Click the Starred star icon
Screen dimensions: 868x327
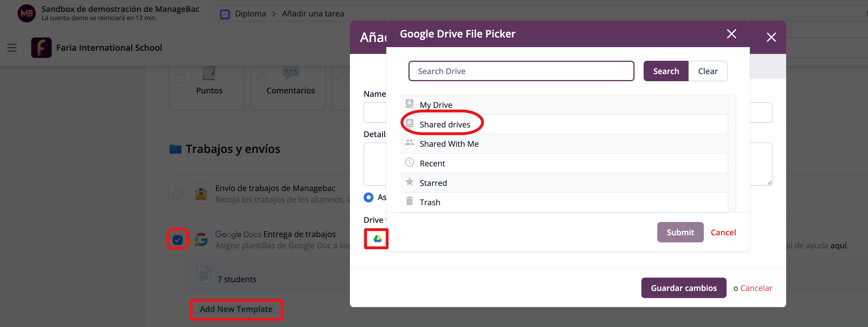tap(409, 182)
